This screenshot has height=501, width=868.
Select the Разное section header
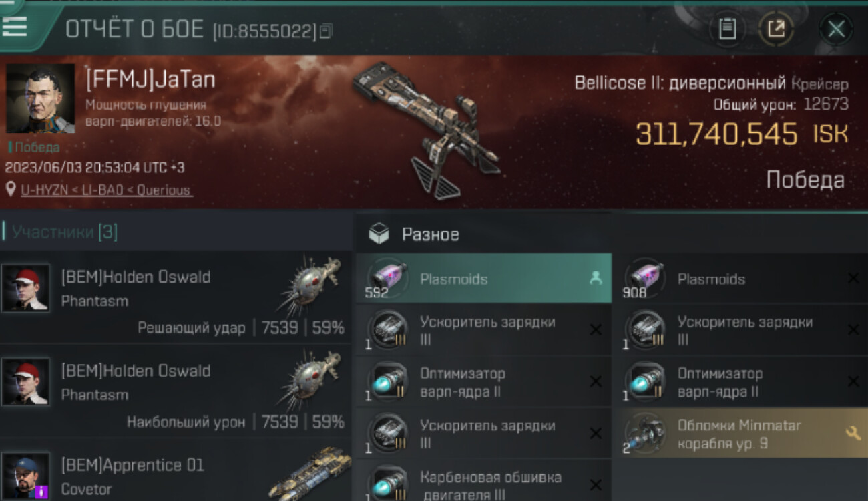[x=430, y=234]
